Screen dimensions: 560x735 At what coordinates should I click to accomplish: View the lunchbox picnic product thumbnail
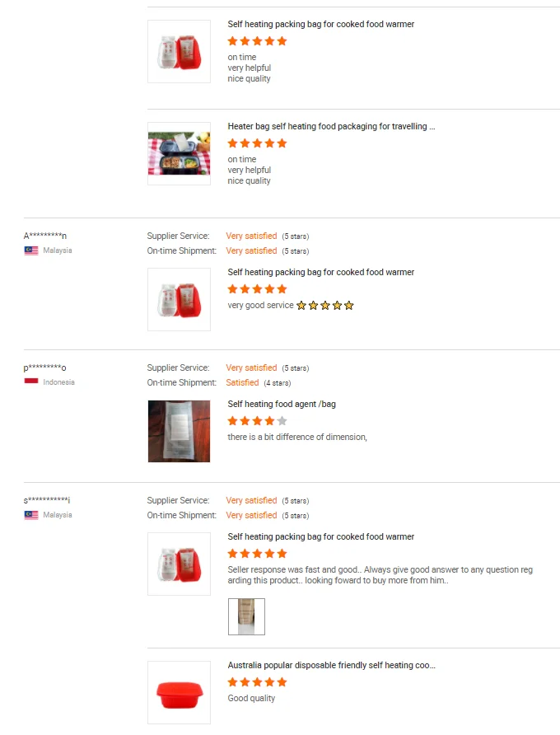point(179,154)
